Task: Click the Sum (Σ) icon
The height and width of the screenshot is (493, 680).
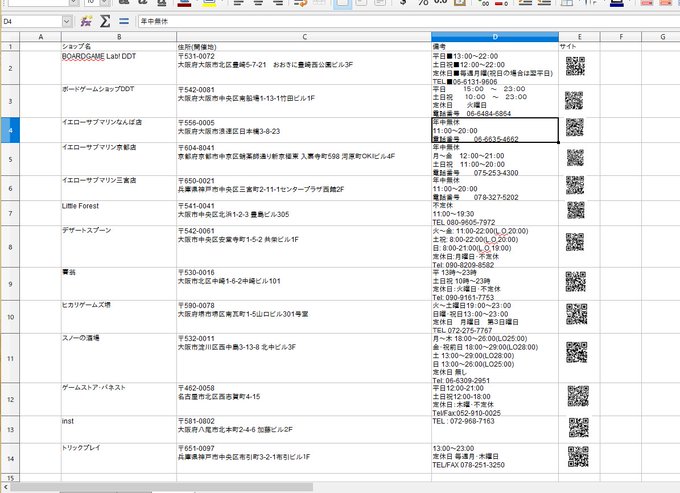Action: pos(105,21)
